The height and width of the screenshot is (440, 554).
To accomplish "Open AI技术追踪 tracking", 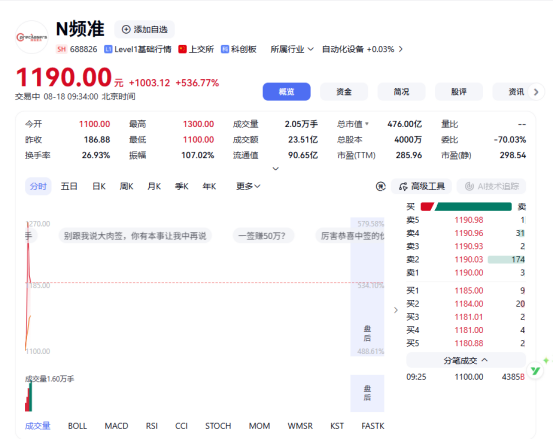I will coord(491,186).
